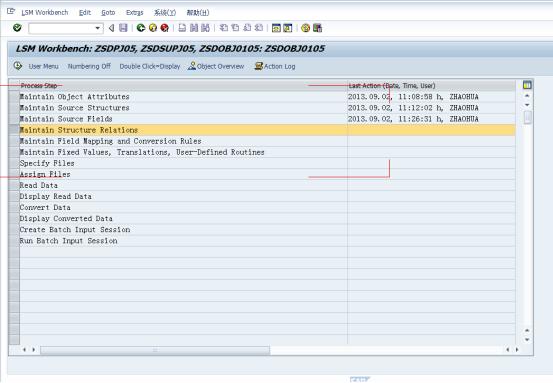Click the table settings icon above scrollbar
This screenshot has height=383, width=553.
point(527,85)
